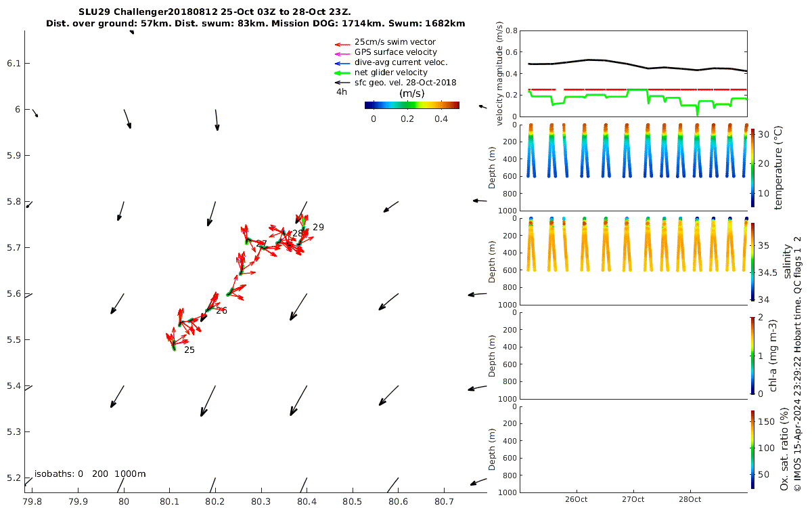Click the '5.2' latitude tick label

14,478
